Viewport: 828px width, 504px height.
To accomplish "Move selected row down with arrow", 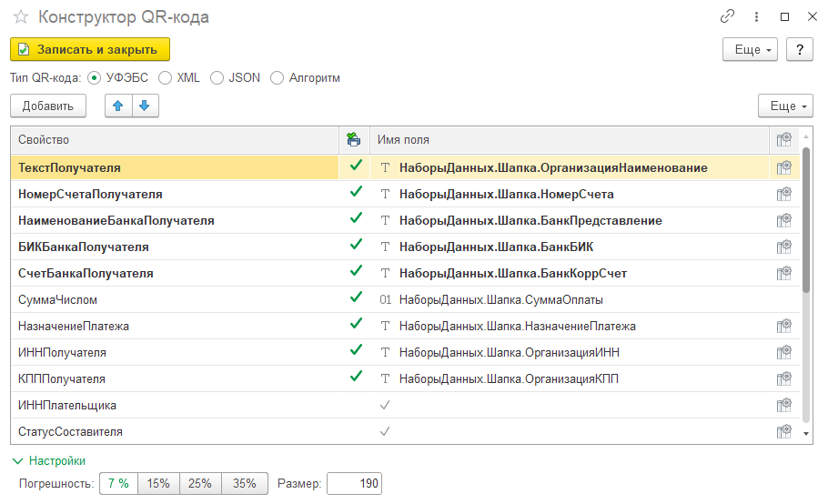I will tap(145, 106).
